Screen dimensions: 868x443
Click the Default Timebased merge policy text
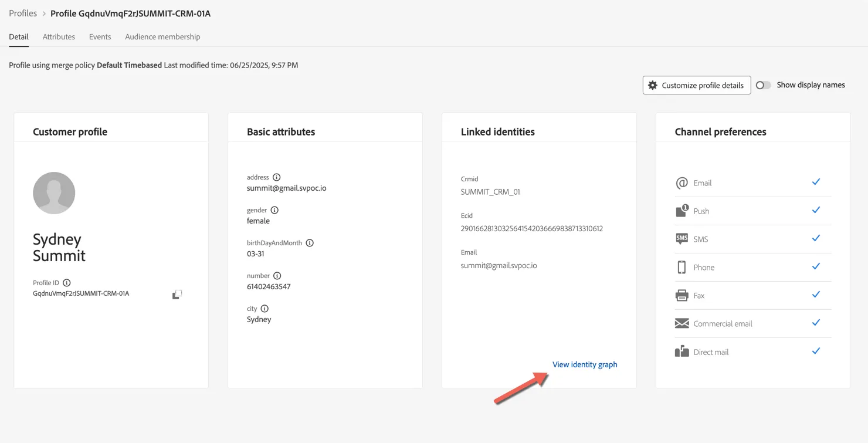pyautogui.click(x=129, y=65)
